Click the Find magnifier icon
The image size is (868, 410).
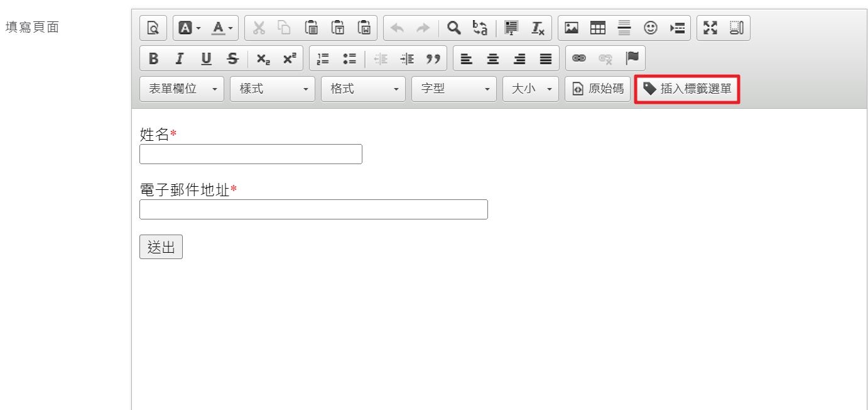[453, 28]
